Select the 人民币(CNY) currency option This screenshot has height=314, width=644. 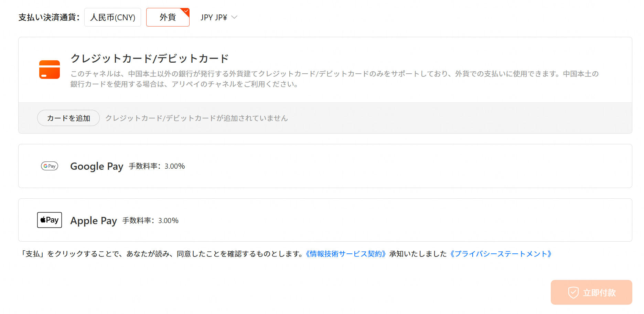point(112,17)
